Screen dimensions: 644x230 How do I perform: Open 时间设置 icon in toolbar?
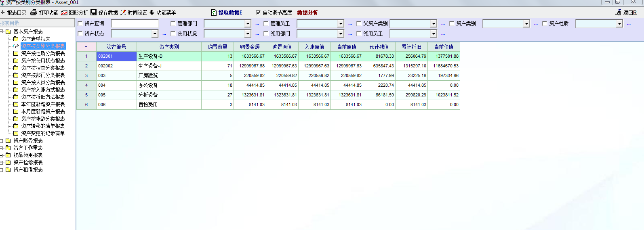click(123, 13)
